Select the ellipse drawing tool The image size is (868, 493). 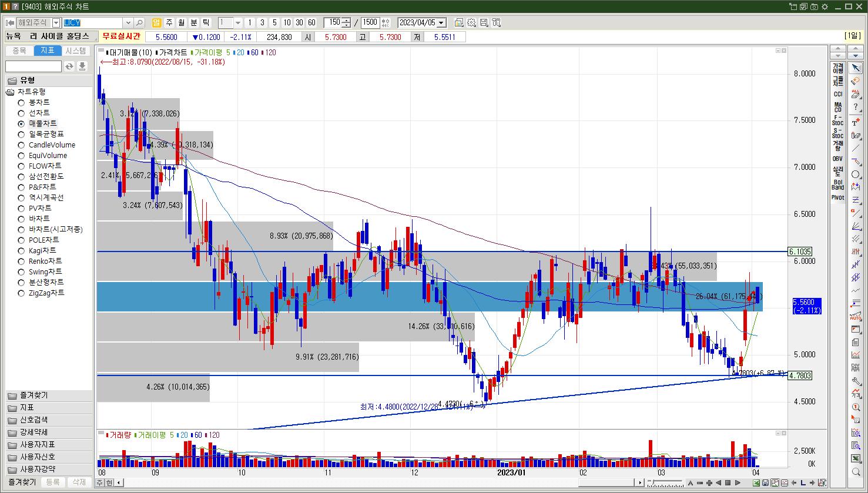point(856,175)
